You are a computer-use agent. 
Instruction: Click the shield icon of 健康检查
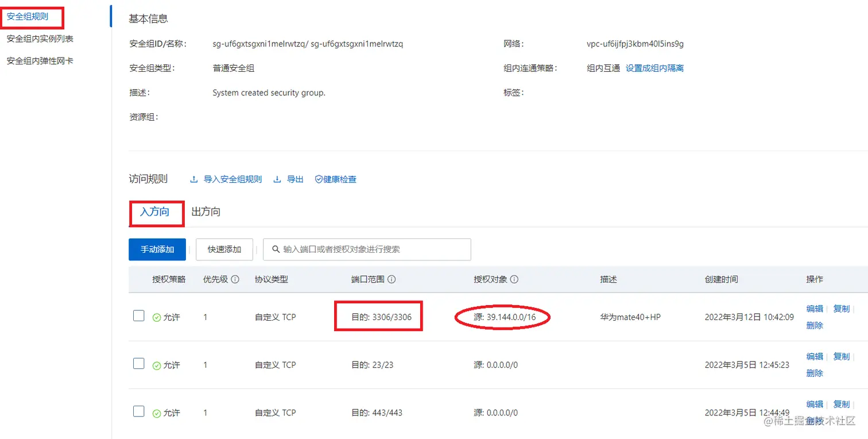point(319,179)
